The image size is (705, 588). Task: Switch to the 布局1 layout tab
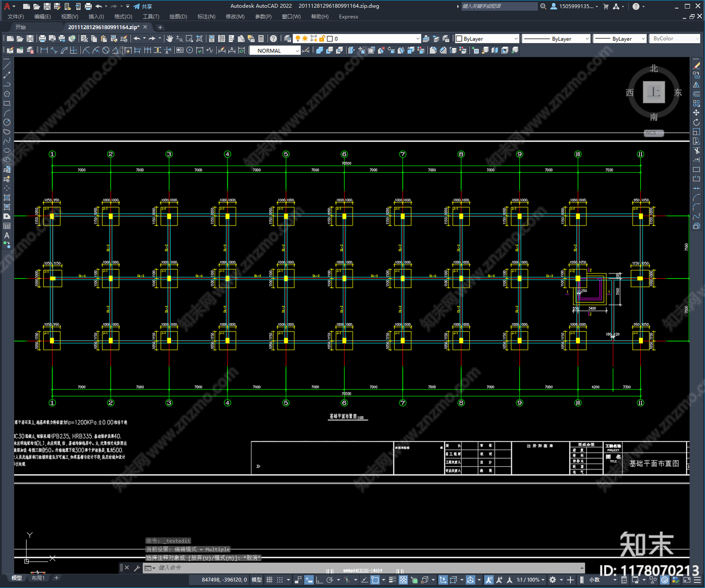38,578
